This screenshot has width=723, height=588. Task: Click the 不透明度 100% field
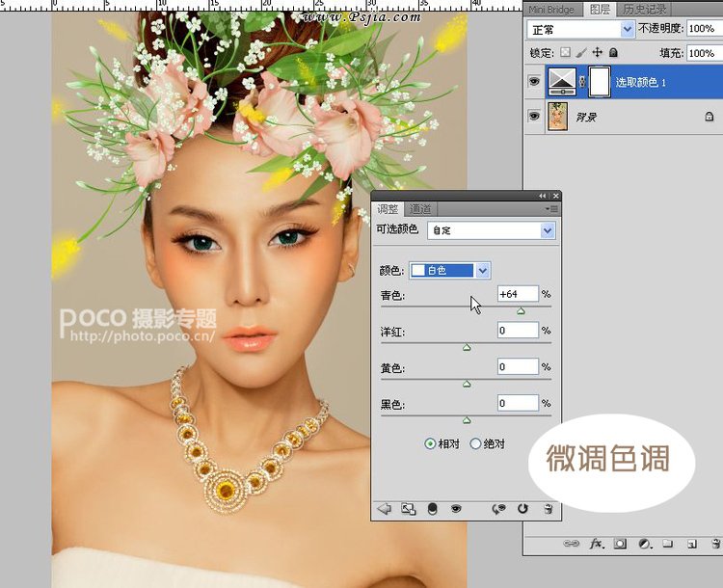click(705, 29)
